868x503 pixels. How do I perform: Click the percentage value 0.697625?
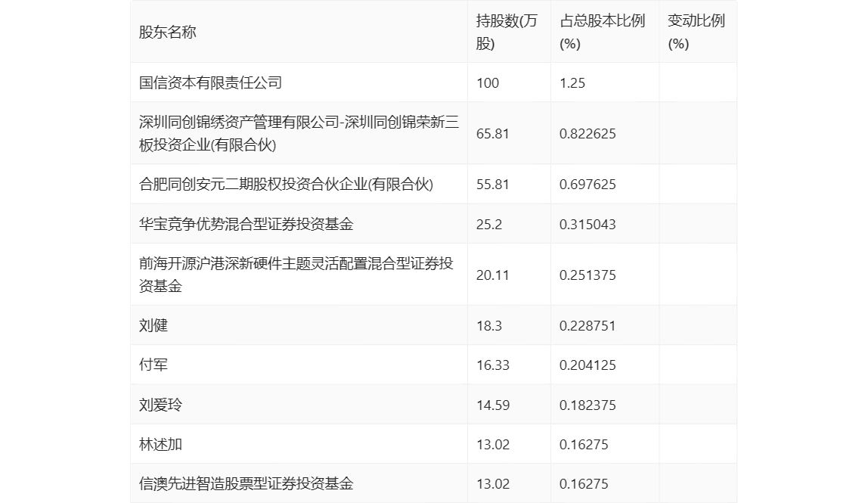(587, 185)
